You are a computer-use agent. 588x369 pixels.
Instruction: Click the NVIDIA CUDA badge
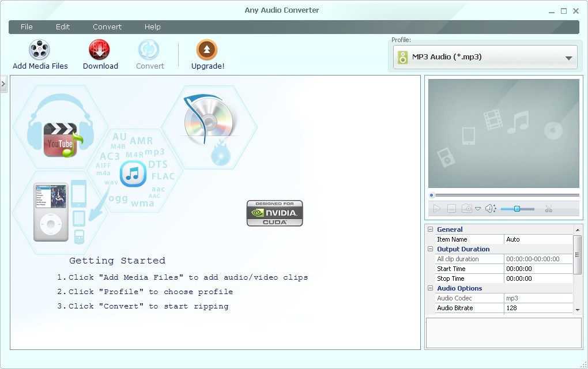[x=274, y=213]
